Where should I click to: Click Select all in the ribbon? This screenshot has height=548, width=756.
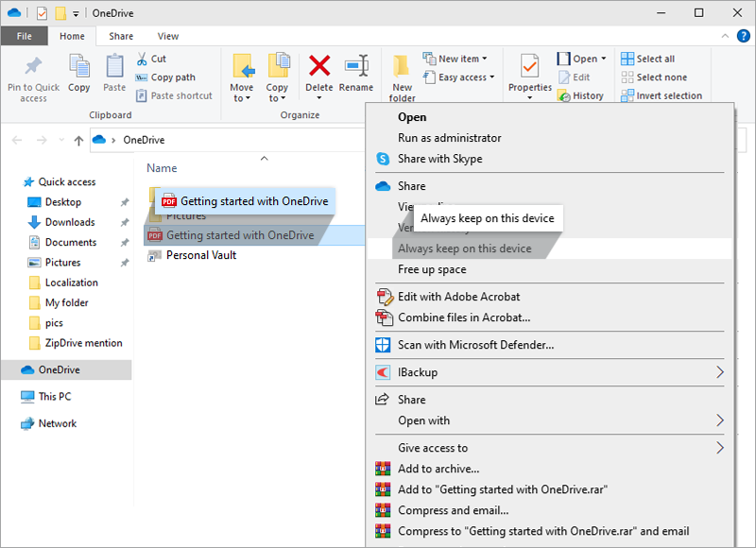coord(648,59)
